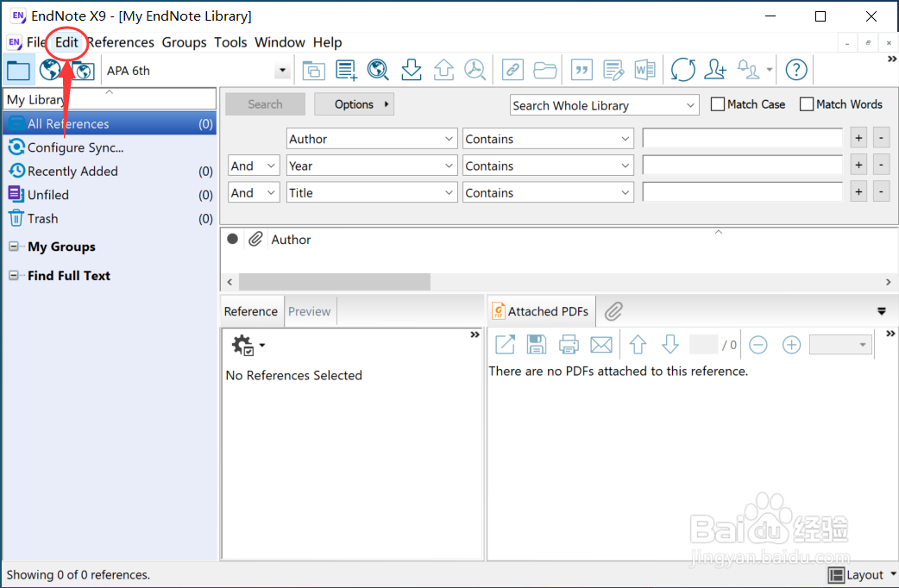Viewport: 899px width, 588px height.
Task: Click the Import download-arrow icon
Action: (411, 70)
